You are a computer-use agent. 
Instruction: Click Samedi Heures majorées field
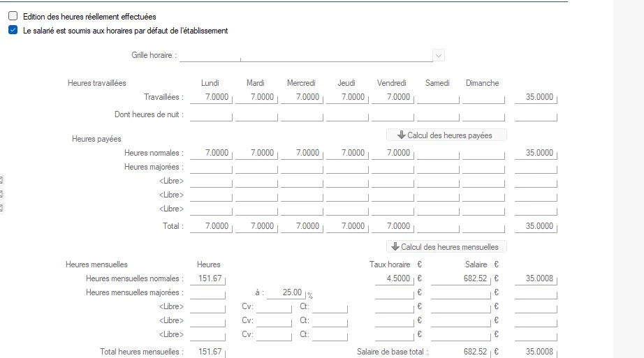(438, 167)
